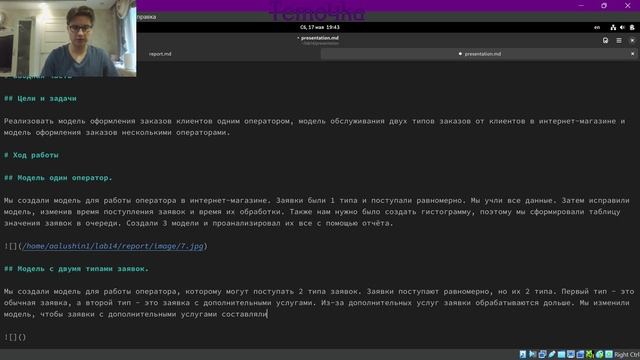
Task: Open the 'Справка' menu in VirtualBox menu bar
Action: pyautogui.click(x=147, y=17)
